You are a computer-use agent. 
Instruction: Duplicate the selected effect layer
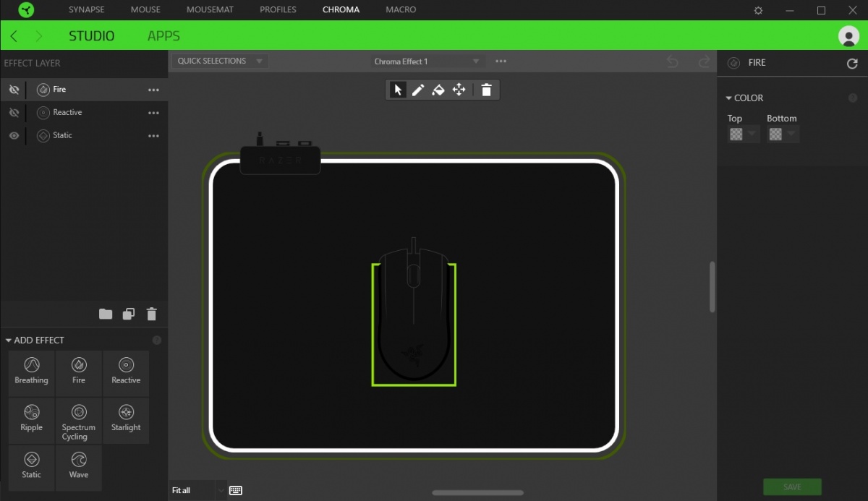pyautogui.click(x=129, y=314)
